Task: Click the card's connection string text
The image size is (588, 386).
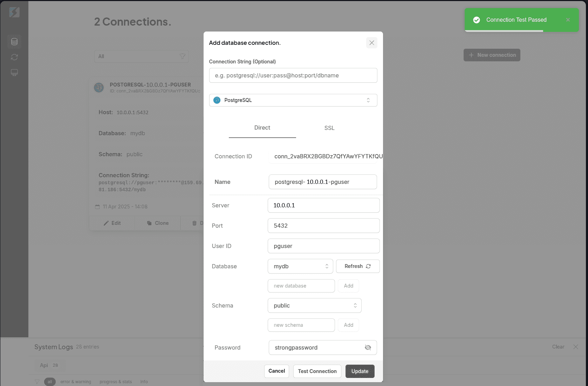Action: coord(151,186)
